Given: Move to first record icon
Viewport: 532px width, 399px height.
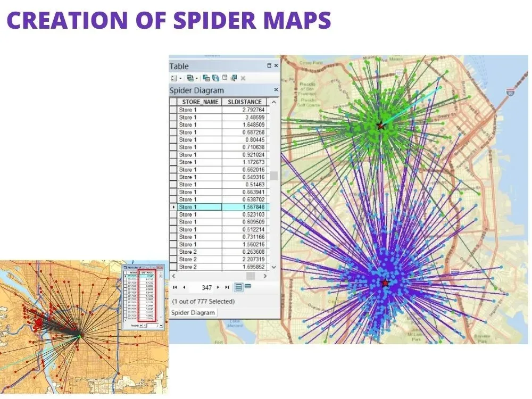Looking at the screenshot, I should click(x=174, y=287).
